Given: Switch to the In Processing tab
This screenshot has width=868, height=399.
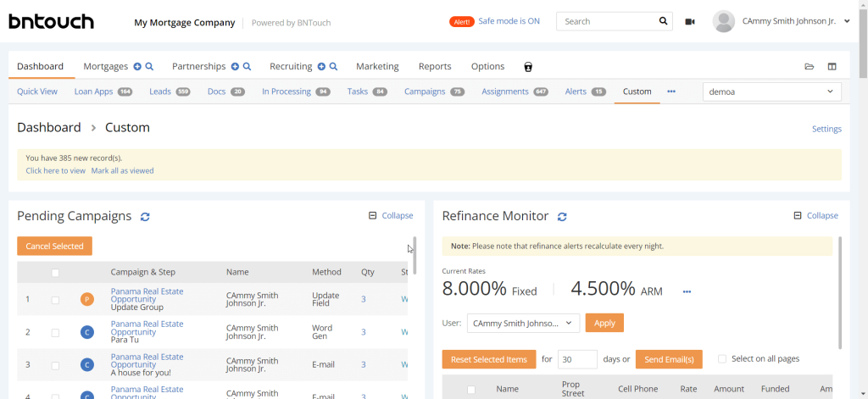Looking at the screenshot, I should click(x=296, y=91).
